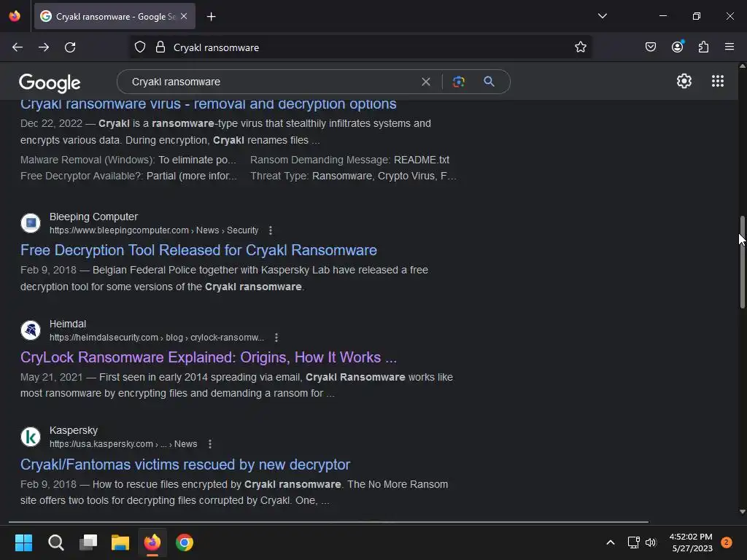List all tabs dropdown arrow

pyautogui.click(x=602, y=16)
